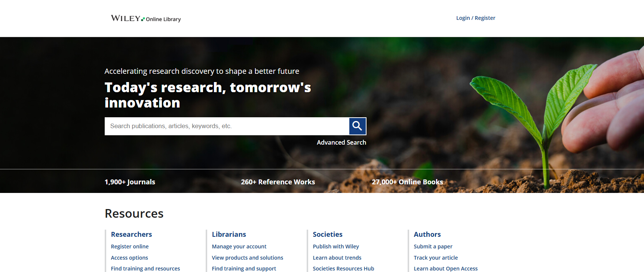Open the Login / Register link
This screenshot has height=272, width=644.
point(476,18)
